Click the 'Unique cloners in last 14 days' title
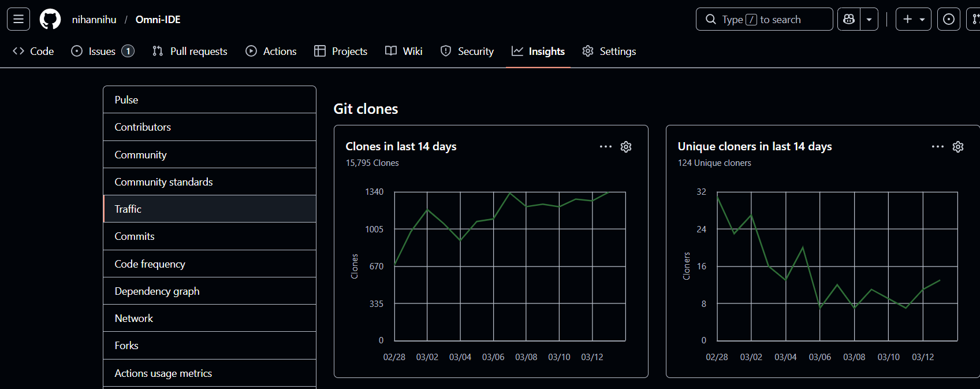980x389 pixels. pyautogui.click(x=755, y=146)
